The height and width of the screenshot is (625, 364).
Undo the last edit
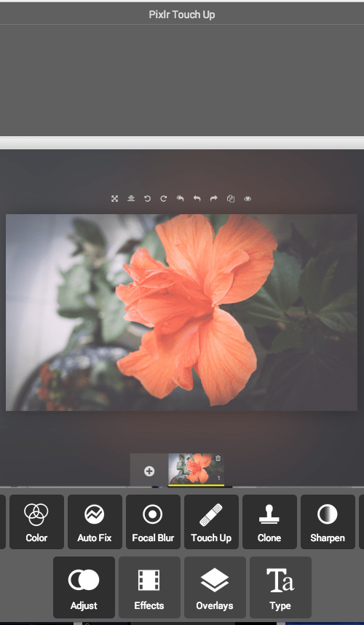point(197,199)
